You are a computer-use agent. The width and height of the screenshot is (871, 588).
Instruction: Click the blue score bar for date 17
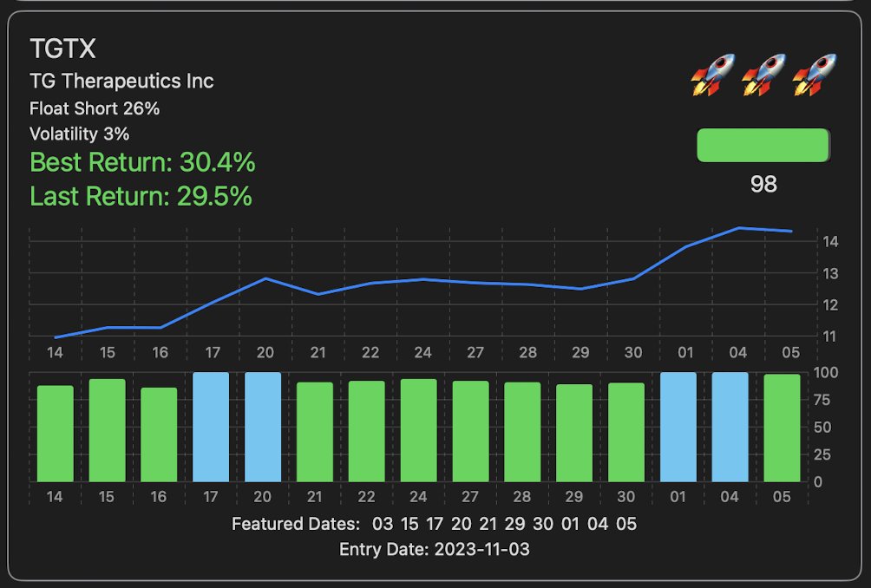click(x=211, y=427)
